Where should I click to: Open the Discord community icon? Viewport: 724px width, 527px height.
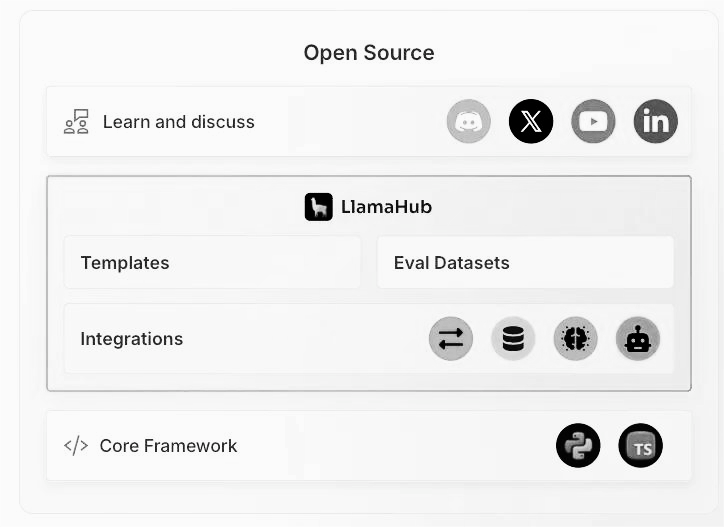pyautogui.click(x=469, y=121)
